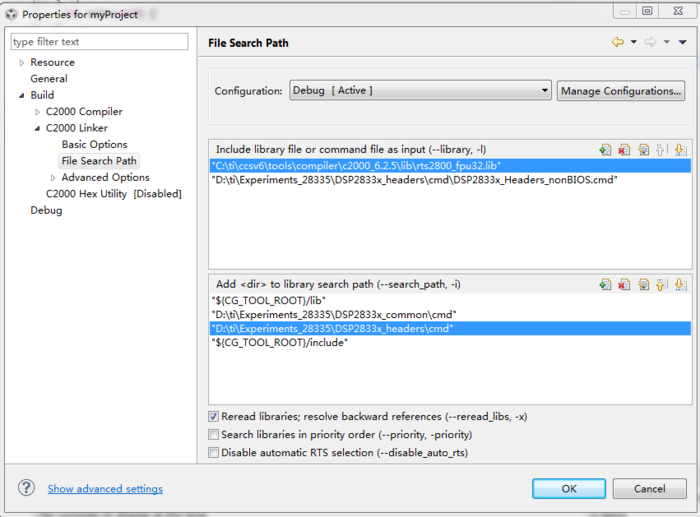Edit selected search path directory icon
Viewport: 700px width, 517px height.
643,284
